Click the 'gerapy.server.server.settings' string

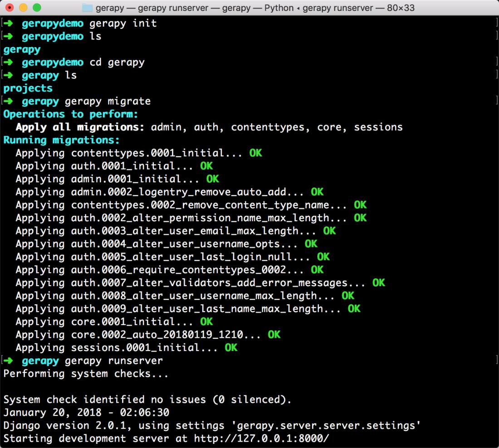(326, 426)
